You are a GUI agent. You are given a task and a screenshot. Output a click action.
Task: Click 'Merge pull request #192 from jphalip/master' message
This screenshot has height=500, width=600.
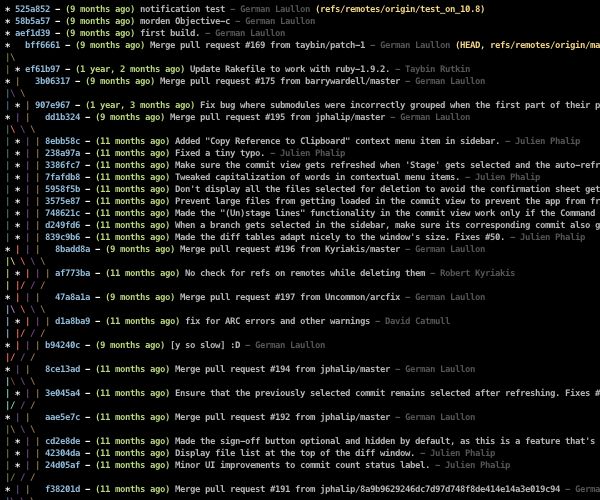[x=282, y=417]
